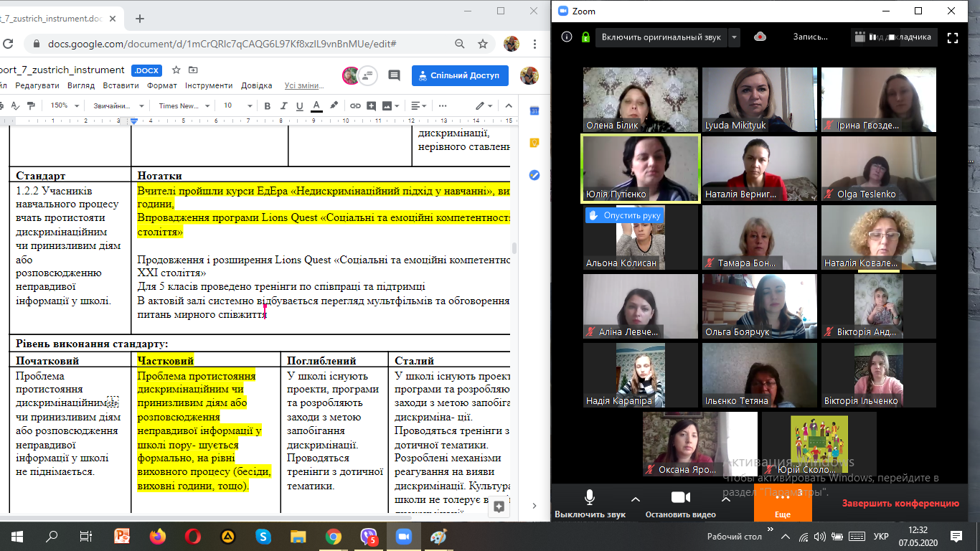
Task: Click Chrome address bar URL
Action: coord(222,44)
